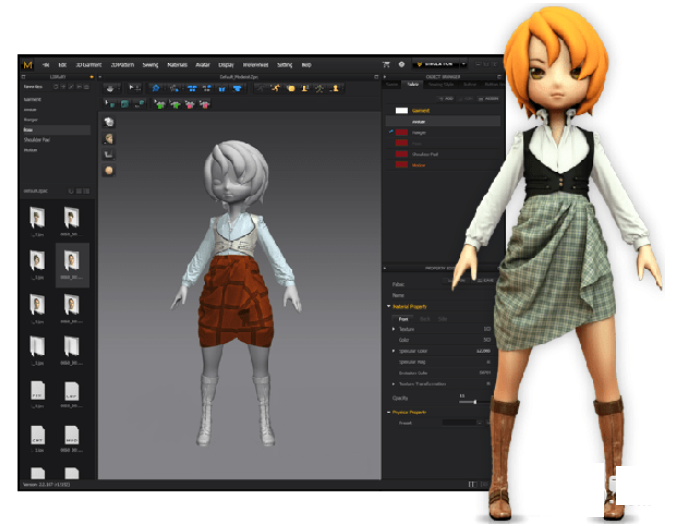Click the Add button in fabric list

pyautogui.click(x=444, y=98)
